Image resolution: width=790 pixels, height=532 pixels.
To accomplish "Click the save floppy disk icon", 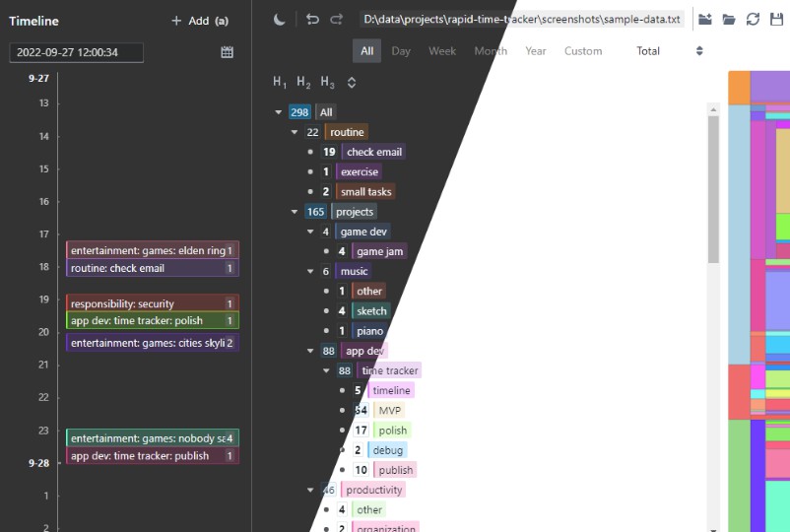I will (x=777, y=19).
